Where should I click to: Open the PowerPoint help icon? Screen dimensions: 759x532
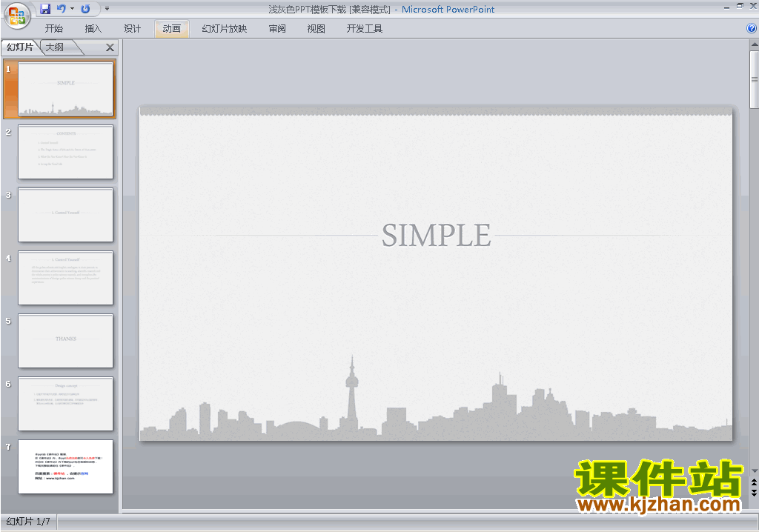(x=752, y=29)
